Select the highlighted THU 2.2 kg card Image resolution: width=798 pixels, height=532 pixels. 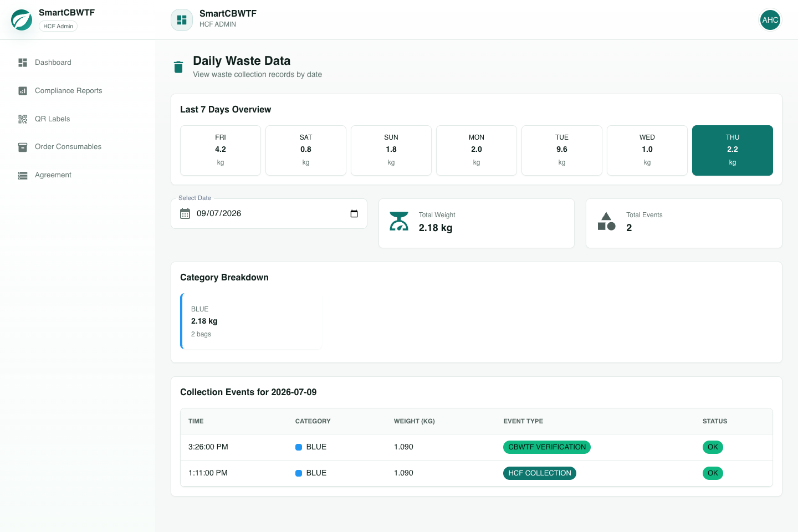click(733, 150)
